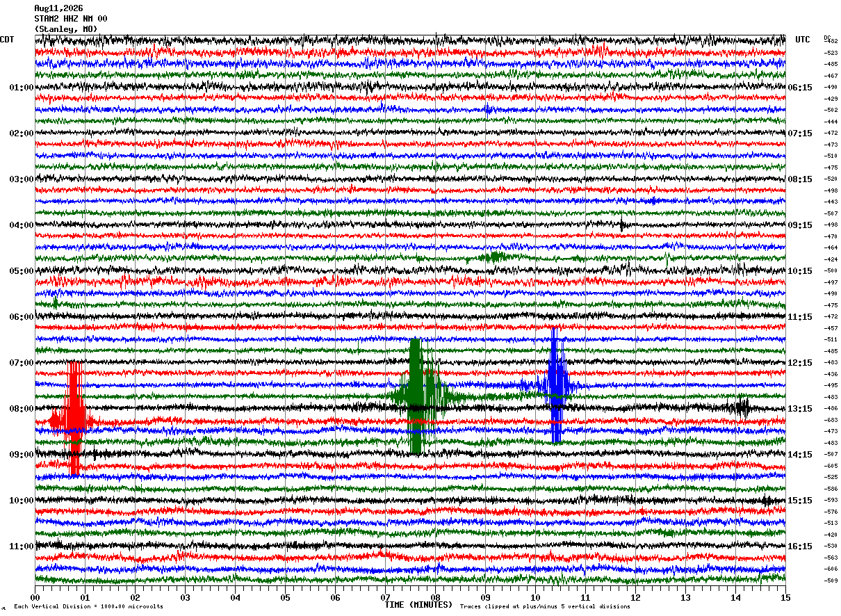Click minute tick label 05 on axis
Image resolution: width=841 pixels, height=616 pixels.
point(285,598)
